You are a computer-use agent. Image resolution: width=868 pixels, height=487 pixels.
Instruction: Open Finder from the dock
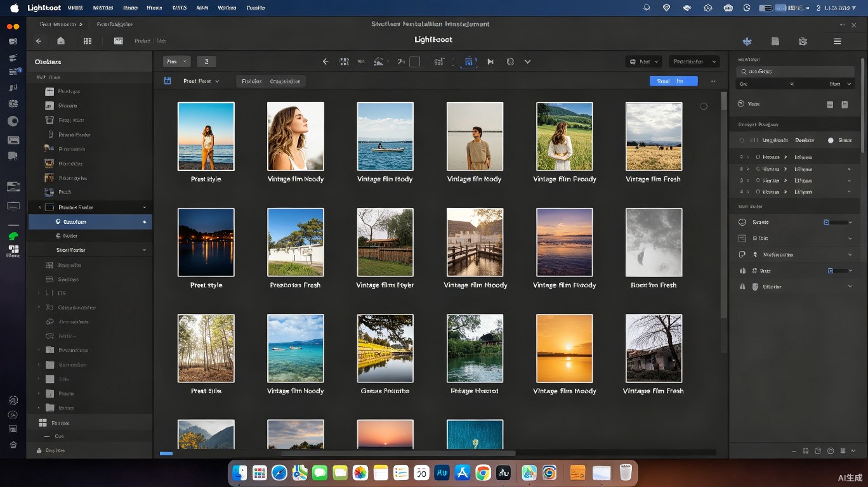click(x=239, y=472)
